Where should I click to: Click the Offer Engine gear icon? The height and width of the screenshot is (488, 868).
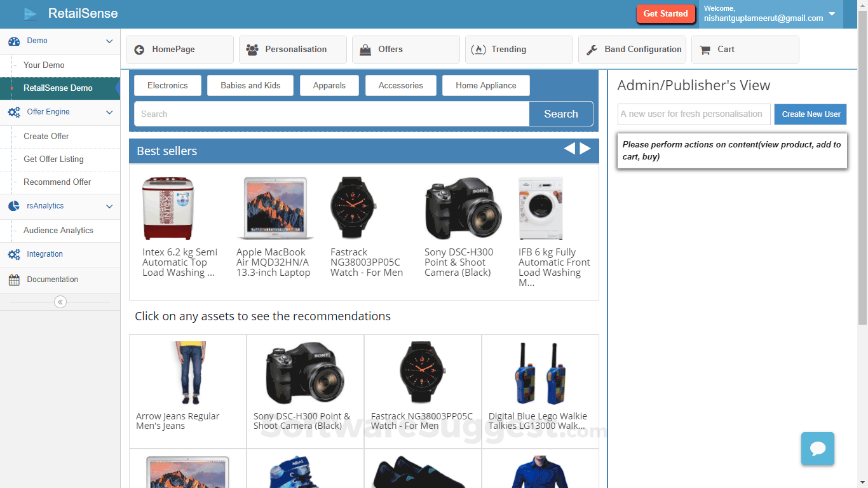(14, 113)
